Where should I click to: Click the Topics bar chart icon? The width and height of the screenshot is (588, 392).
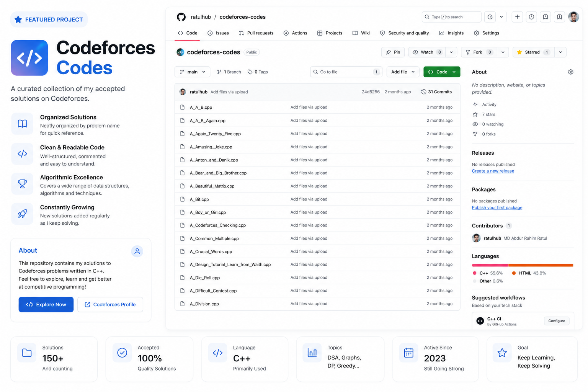click(x=312, y=353)
